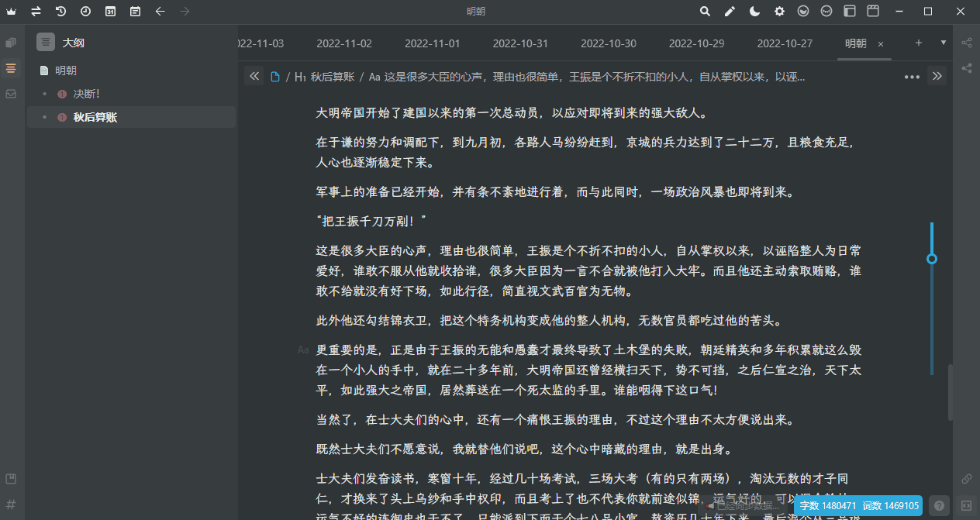Click the bottom-right dock toggle icon
The image size is (980, 520).
tap(967, 505)
